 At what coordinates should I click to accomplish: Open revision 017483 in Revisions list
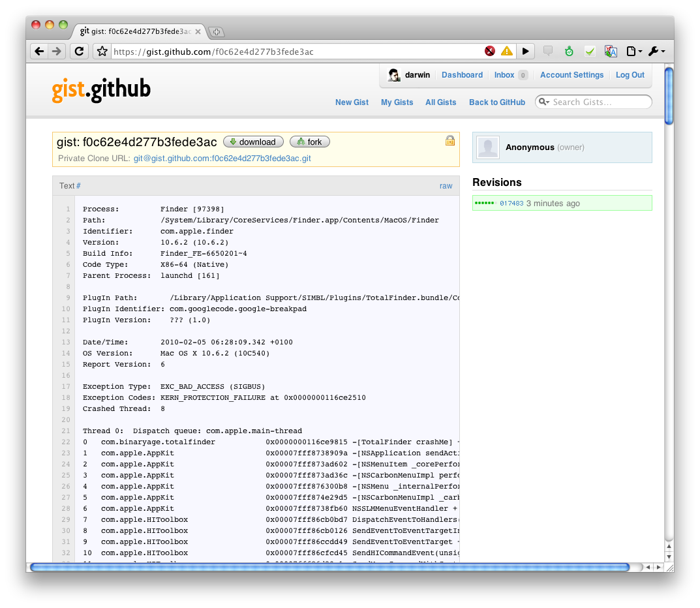(511, 204)
